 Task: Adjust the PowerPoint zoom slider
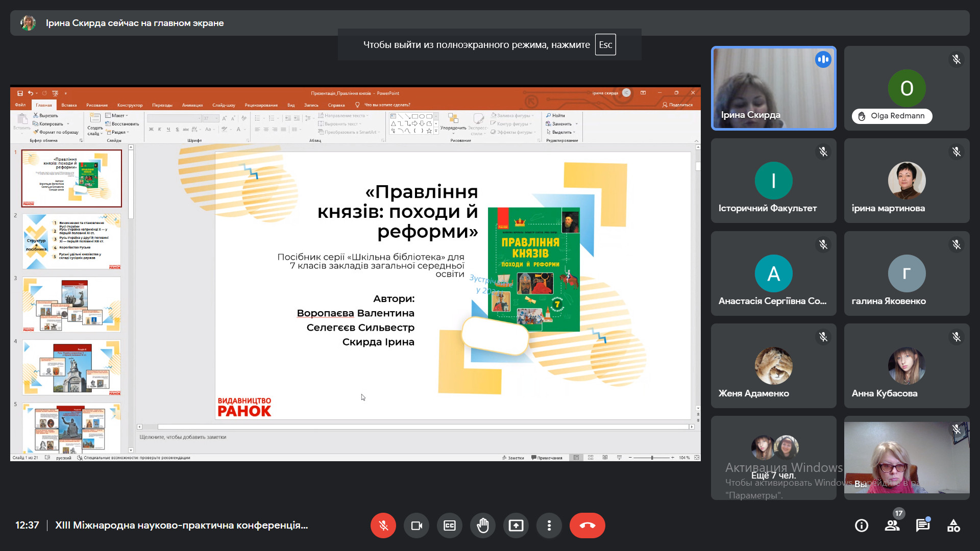point(652,458)
